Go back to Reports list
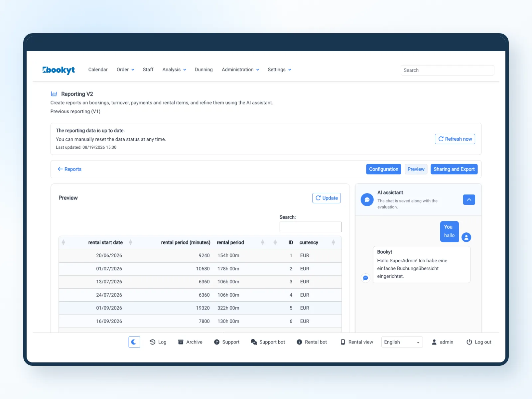Screen dimensions: 532x399 point(69,169)
